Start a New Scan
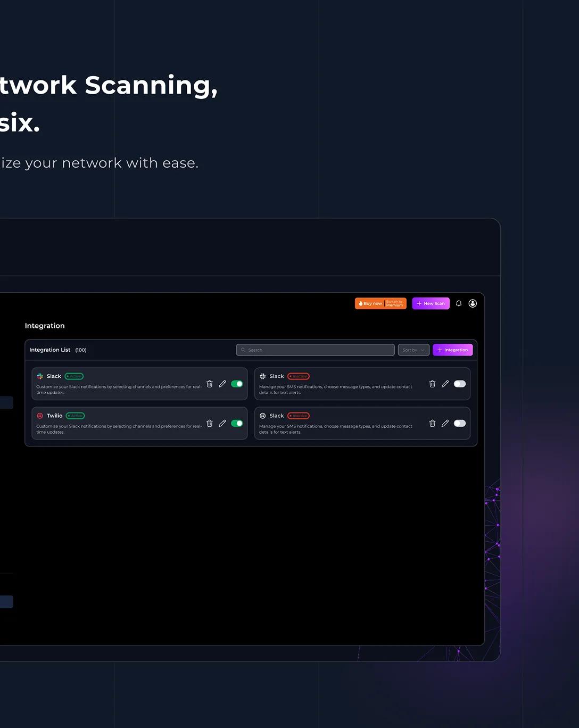 pyautogui.click(x=431, y=303)
